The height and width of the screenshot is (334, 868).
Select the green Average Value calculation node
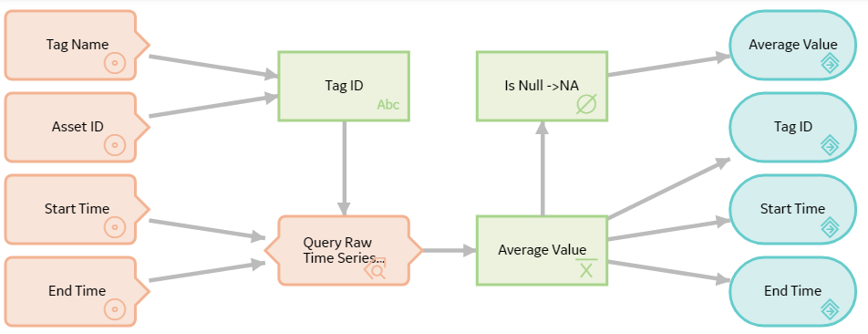pos(542,251)
